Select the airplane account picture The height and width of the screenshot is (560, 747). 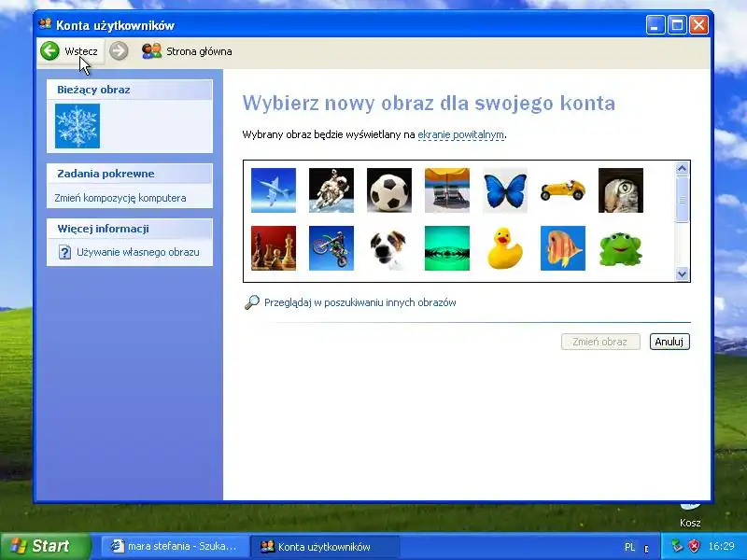[x=274, y=190]
